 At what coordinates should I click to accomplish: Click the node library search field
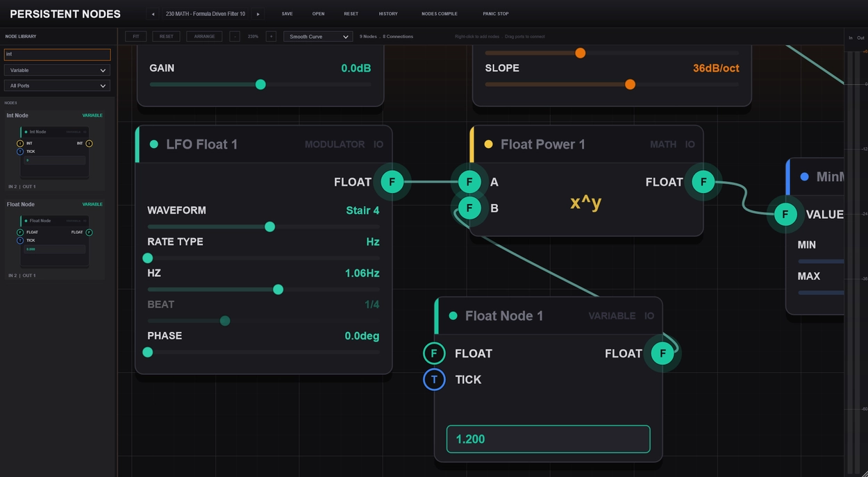tap(57, 54)
